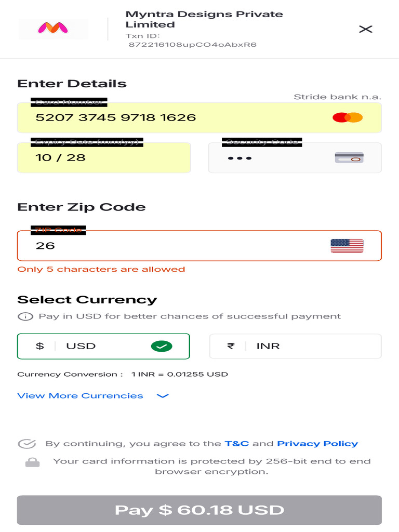Click the US flag icon
The height and width of the screenshot is (532, 399).
(x=347, y=246)
